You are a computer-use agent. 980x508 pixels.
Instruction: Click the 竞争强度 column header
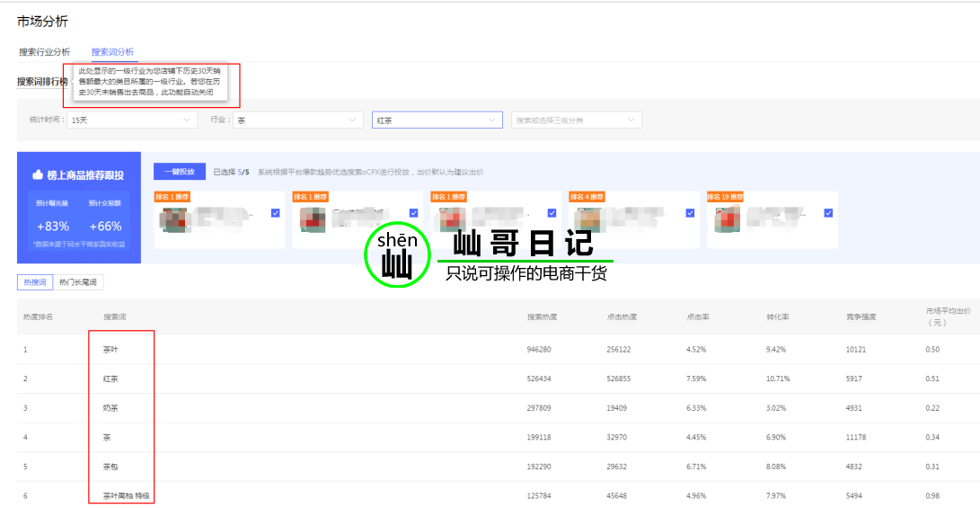861,316
